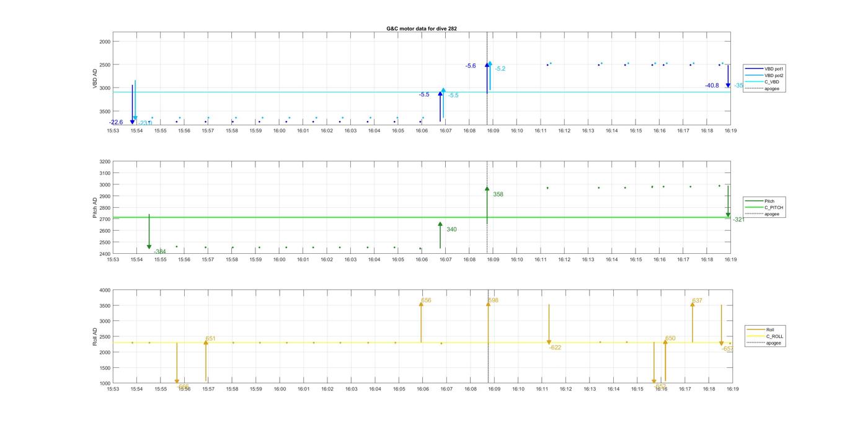868x430 pixels.
Task: Click the 3200 tick on Pitch axis
Action: click(104, 161)
